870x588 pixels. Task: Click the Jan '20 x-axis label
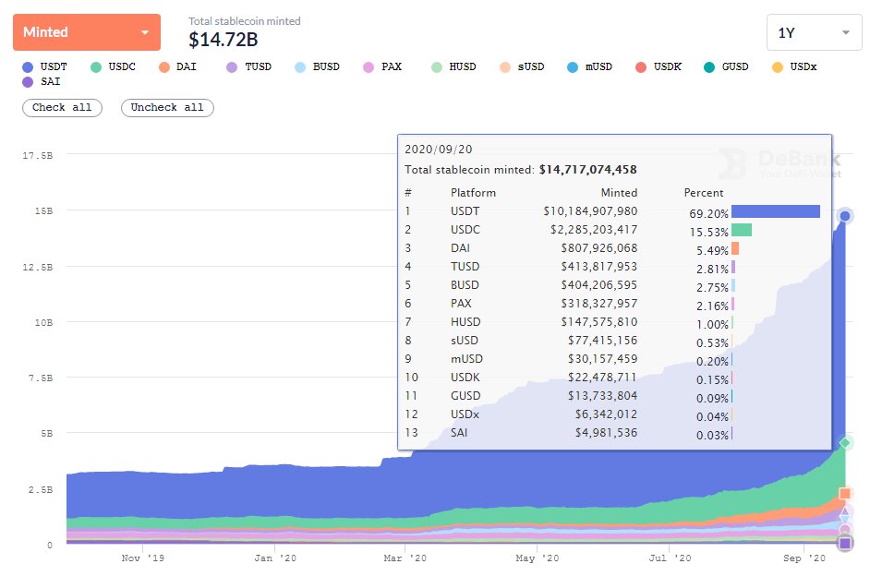pyautogui.click(x=275, y=558)
